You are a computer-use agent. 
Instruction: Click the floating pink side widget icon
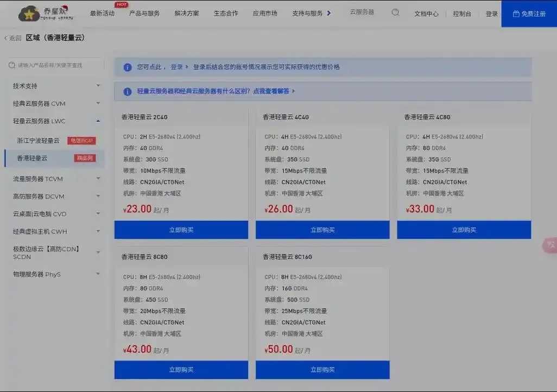[550, 245]
